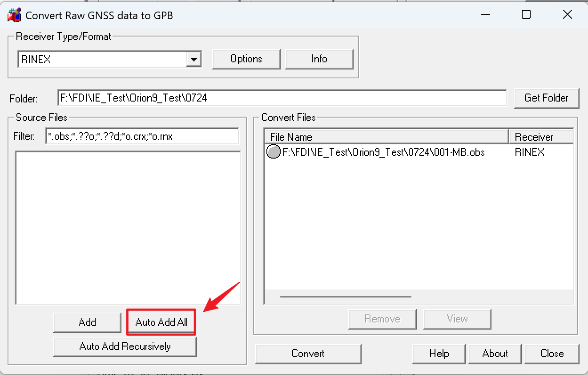Minimize the converter window
Image resolution: width=588 pixels, height=375 pixels.
pos(485,15)
